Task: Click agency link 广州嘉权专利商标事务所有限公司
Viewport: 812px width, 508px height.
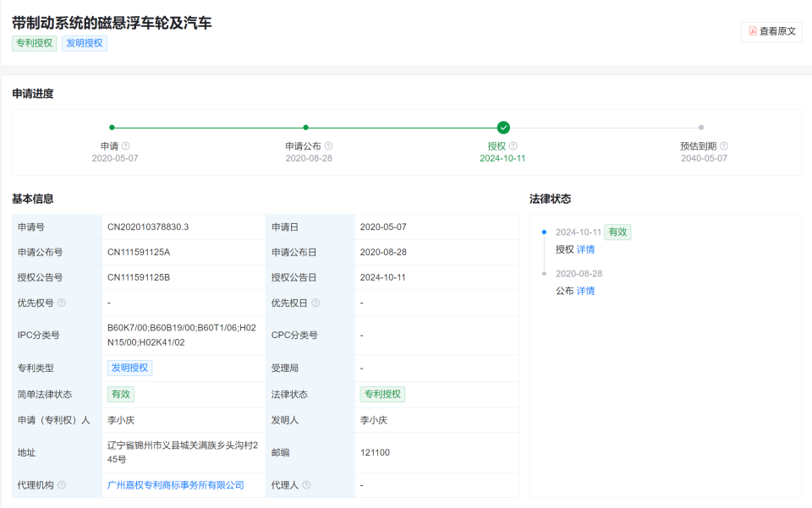Action: click(178, 484)
